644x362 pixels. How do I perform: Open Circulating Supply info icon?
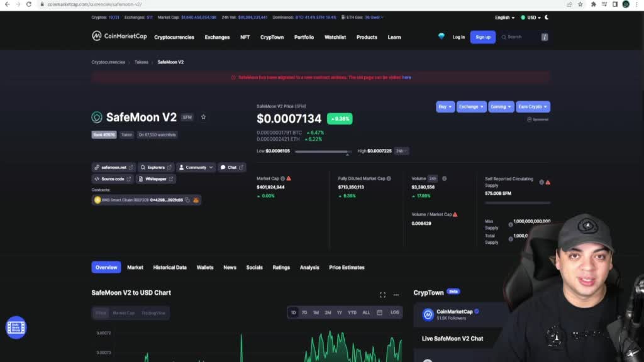click(541, 182)
